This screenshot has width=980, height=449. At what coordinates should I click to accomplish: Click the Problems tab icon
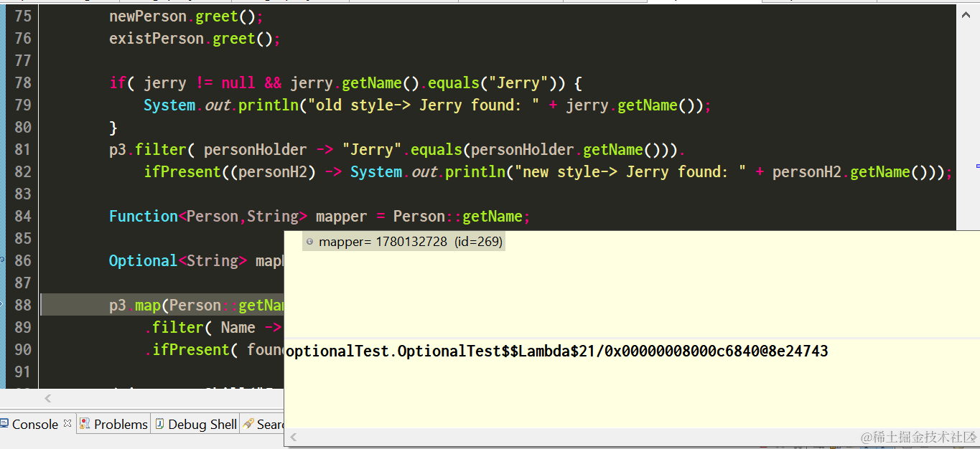(x=85, y=424)
